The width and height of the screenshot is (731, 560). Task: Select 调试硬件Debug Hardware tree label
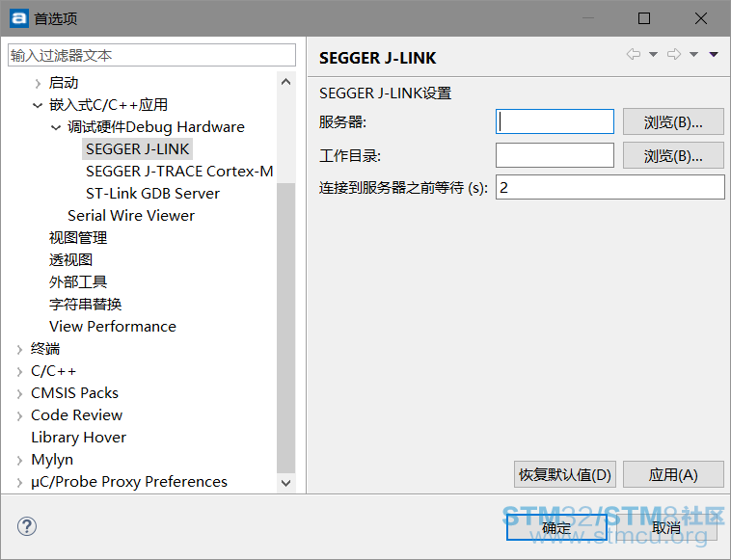[156, 127]
